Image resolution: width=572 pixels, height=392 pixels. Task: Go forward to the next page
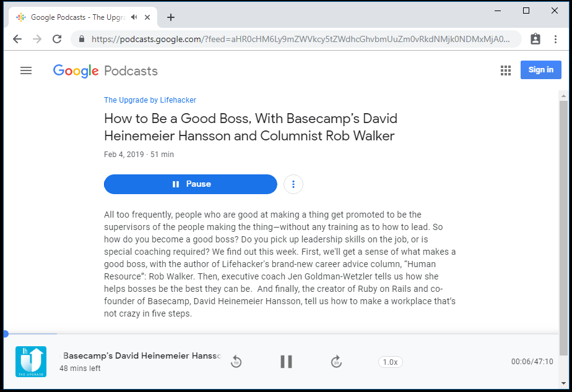[x=37, y=39]
